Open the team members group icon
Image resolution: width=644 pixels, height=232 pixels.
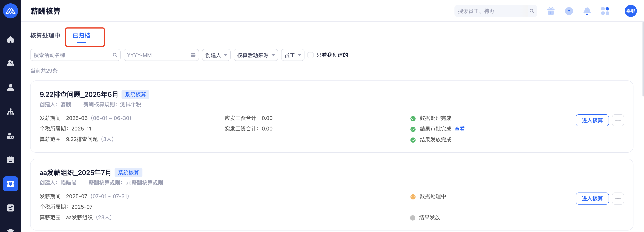click(11, 63)
